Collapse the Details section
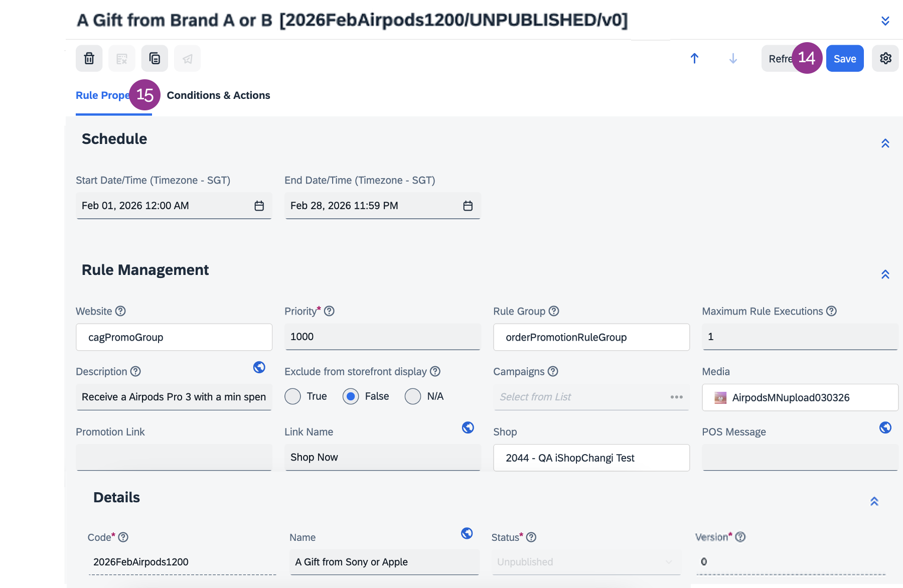 point(874,501)
